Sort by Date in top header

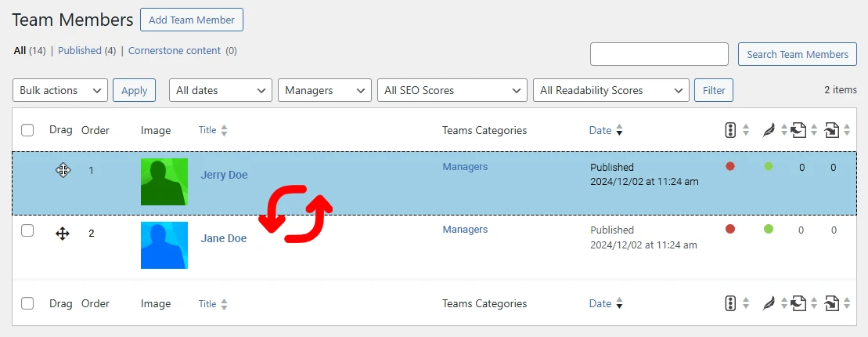pyautogui.click(x=600, y=130)
